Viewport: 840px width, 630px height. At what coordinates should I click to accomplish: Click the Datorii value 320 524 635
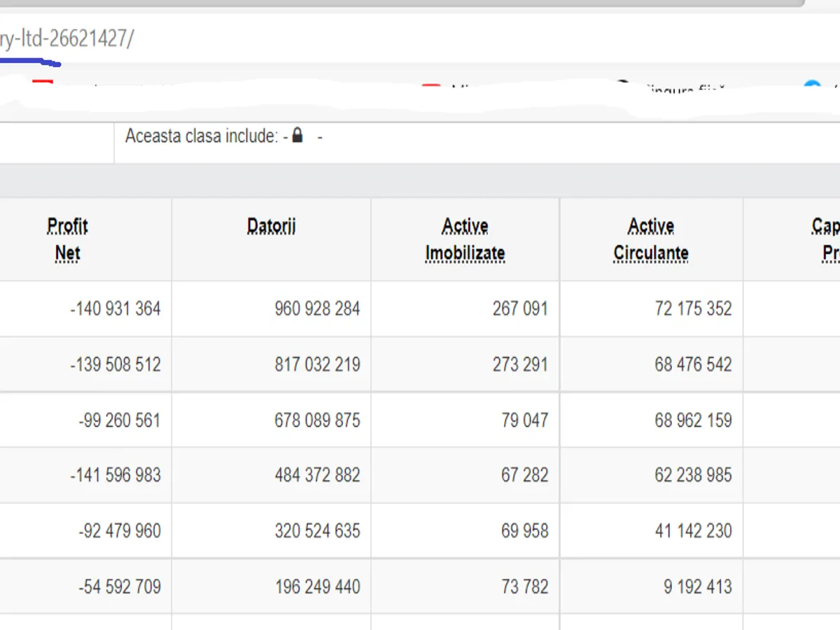pyautogui.click(x=317, y=531)
